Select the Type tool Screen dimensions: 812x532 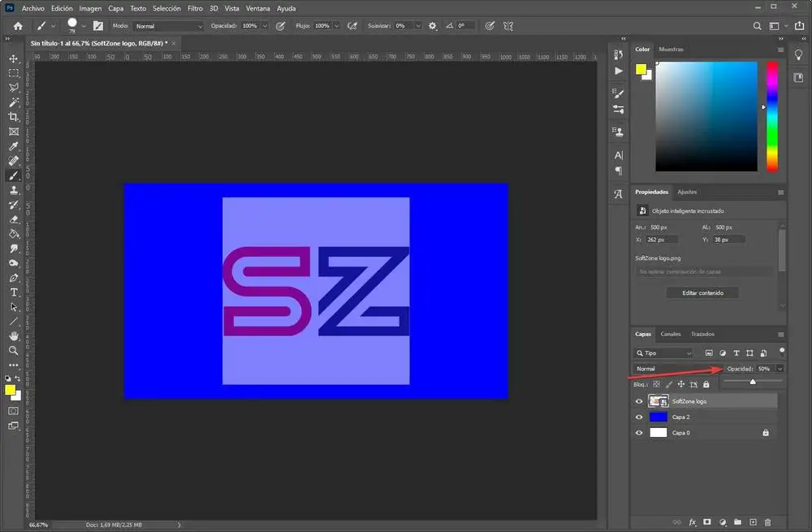click(14, 292)
